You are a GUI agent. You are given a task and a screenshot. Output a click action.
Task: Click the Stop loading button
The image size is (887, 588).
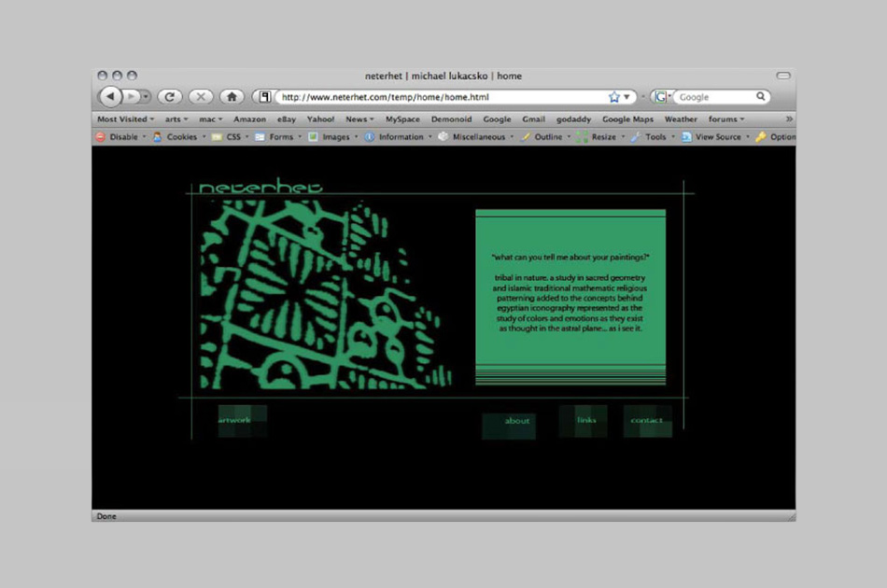(x=200, y=96)
